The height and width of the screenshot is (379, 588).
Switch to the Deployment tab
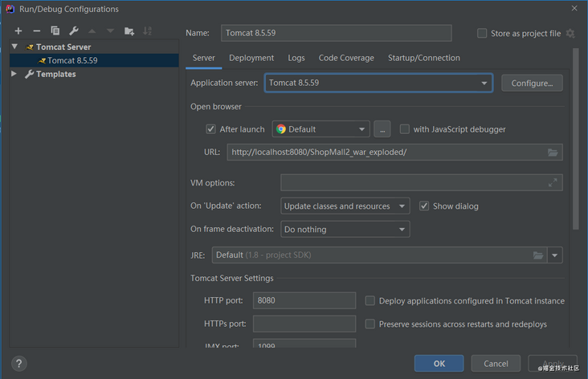coord(251,58)
